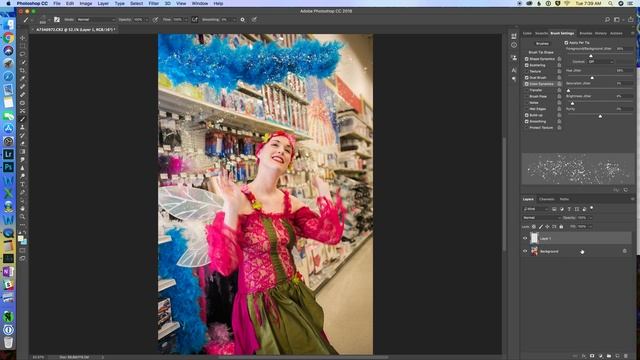
Task: Switch to the Paths tab
Action: point(564,199)
